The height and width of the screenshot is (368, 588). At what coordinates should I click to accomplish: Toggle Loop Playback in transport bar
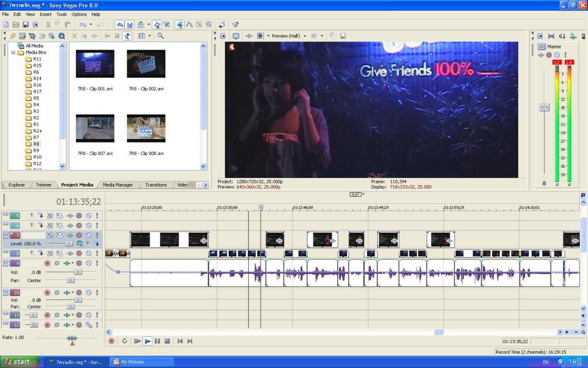click(125, 341)
